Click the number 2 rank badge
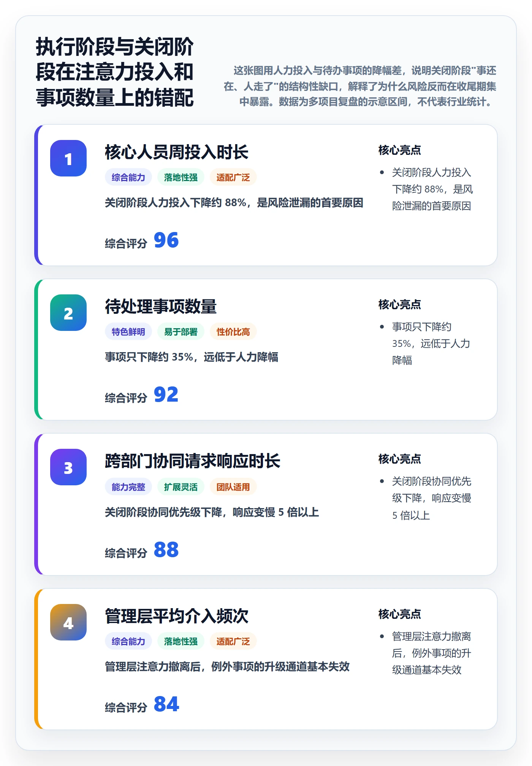Screen dimensions: 532x766 pyautogui.click(x=68, y=313)
